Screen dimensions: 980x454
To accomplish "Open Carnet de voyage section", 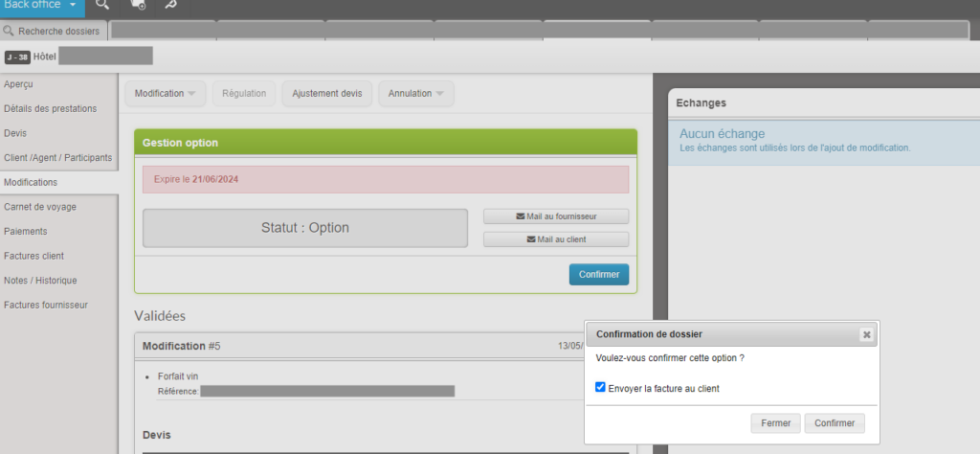I will 40,207.
